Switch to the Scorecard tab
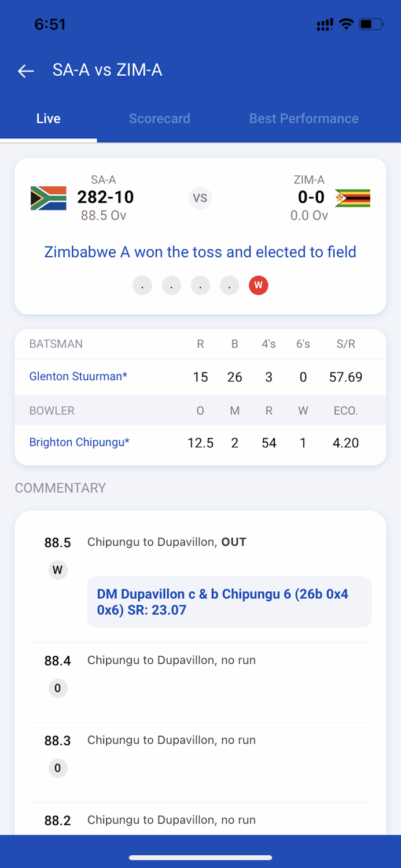Image resolution: width=401 pixels, height=868 pixels. [159, 118]
